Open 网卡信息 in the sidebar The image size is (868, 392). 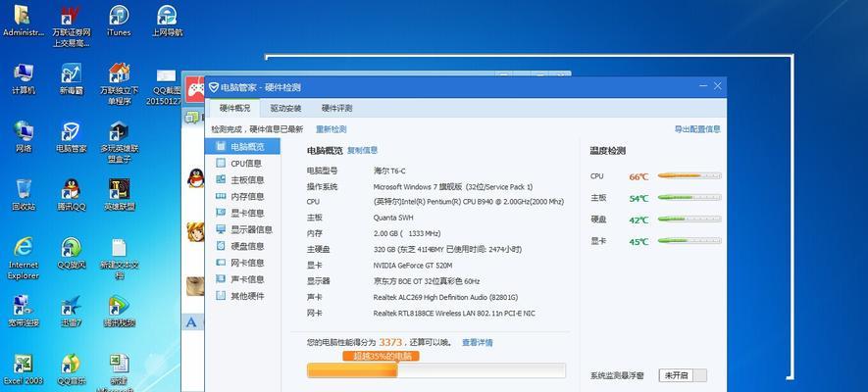pyautogui.click(x=242, y=263)
